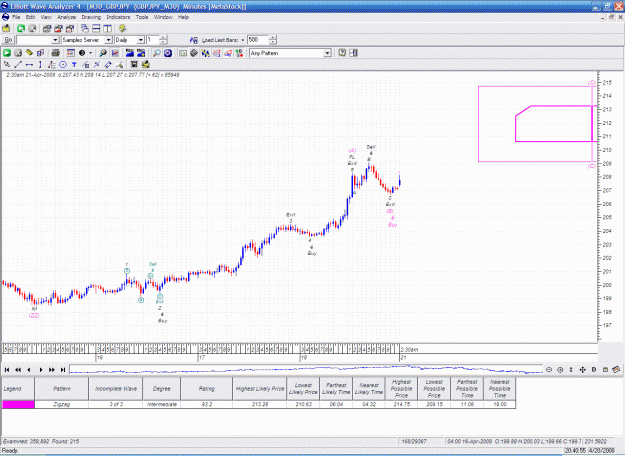Screen dimensions: 625x456
Task: Click Help menu
Action: click(x=183, y=17)
